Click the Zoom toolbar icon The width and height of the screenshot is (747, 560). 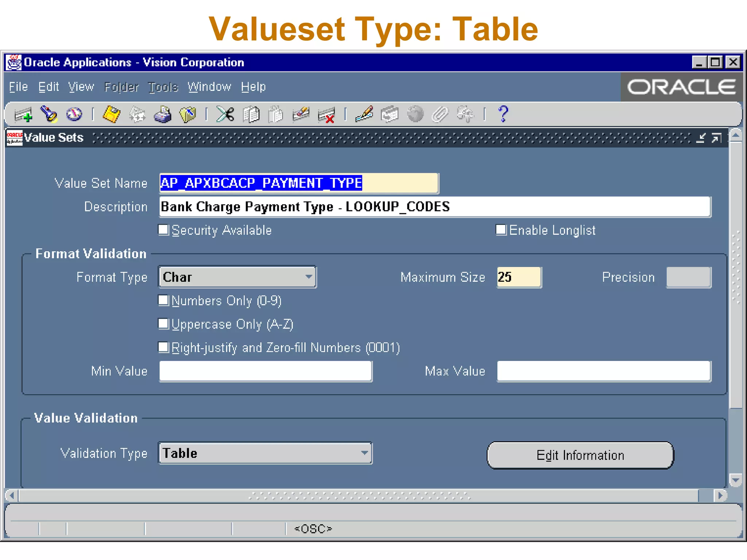(390, 115)
